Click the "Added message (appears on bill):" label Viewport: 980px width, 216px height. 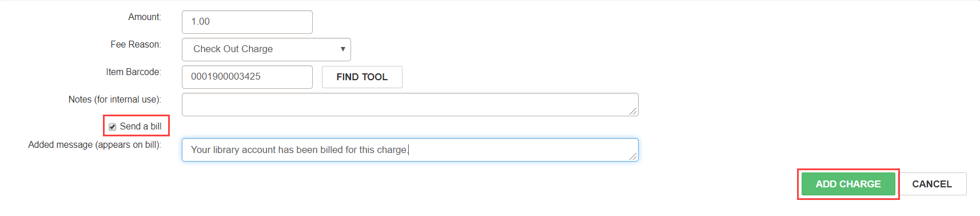(95, 145)
